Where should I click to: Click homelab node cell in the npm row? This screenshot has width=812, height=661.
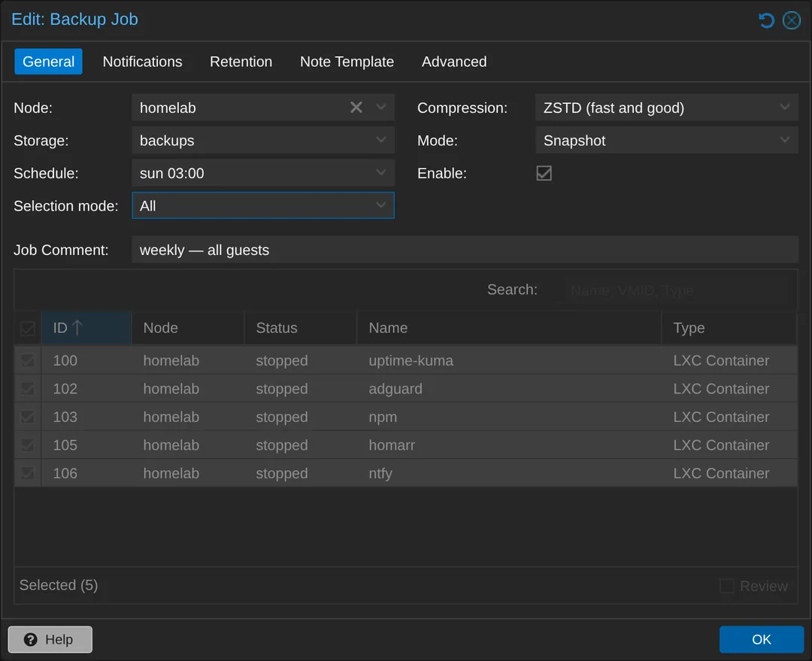coord(171,417)
